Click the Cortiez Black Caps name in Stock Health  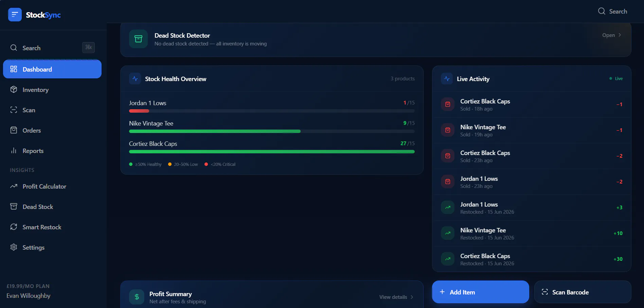tap(153, 144)
